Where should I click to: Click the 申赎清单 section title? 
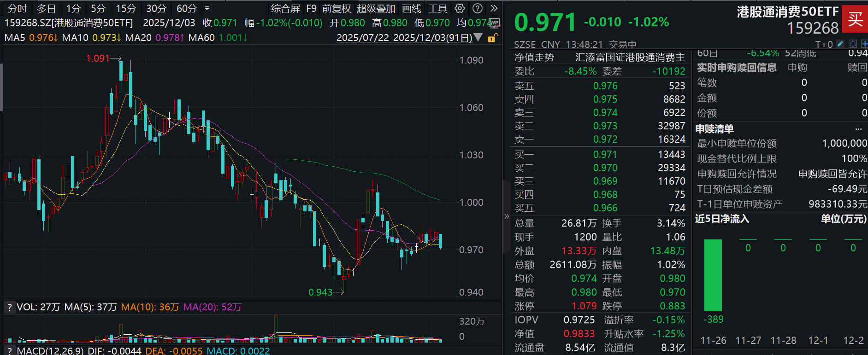(714, 129)
